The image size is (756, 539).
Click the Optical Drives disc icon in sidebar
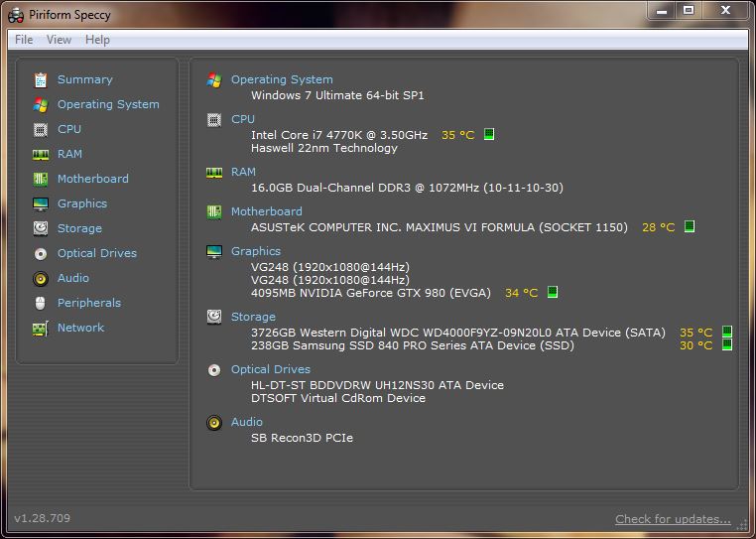[x=41, y=254]
